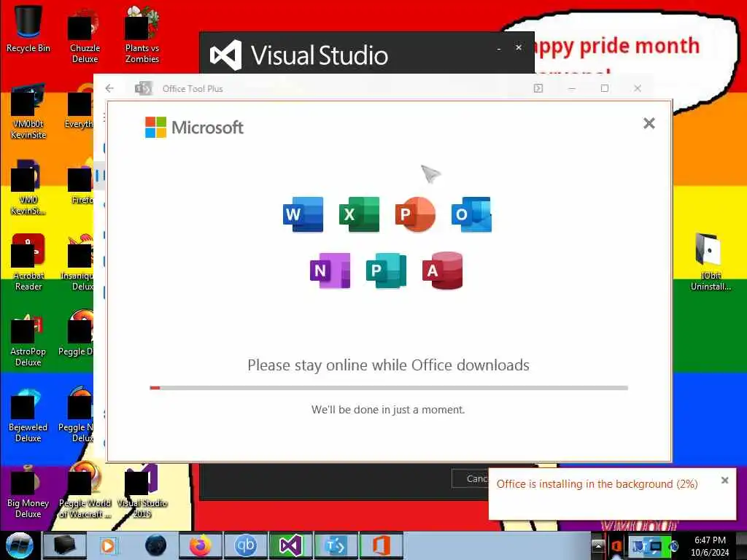Select the Bejeweled Deluxe desktop shortcut
Screen dimensions: 747x560
(x=28, y=415)
